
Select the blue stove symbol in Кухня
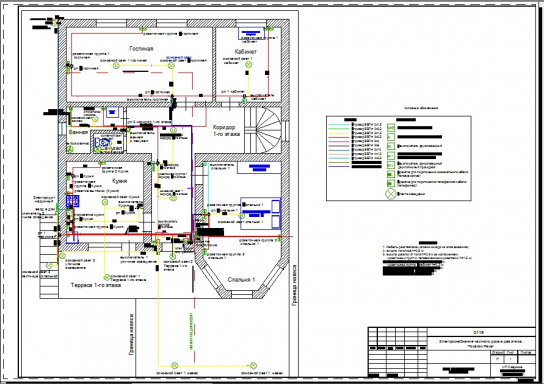pyautogui.click(x=73, y=201)
